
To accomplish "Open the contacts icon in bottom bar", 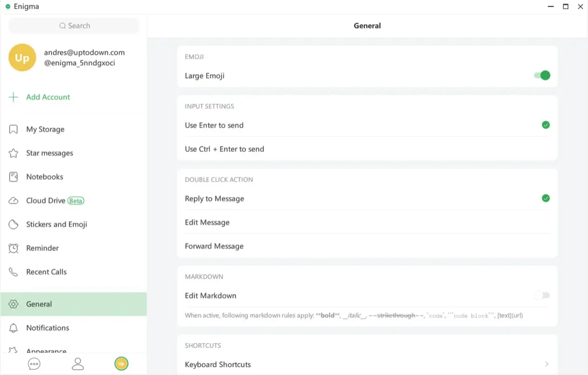I will (x=77, y=363).
